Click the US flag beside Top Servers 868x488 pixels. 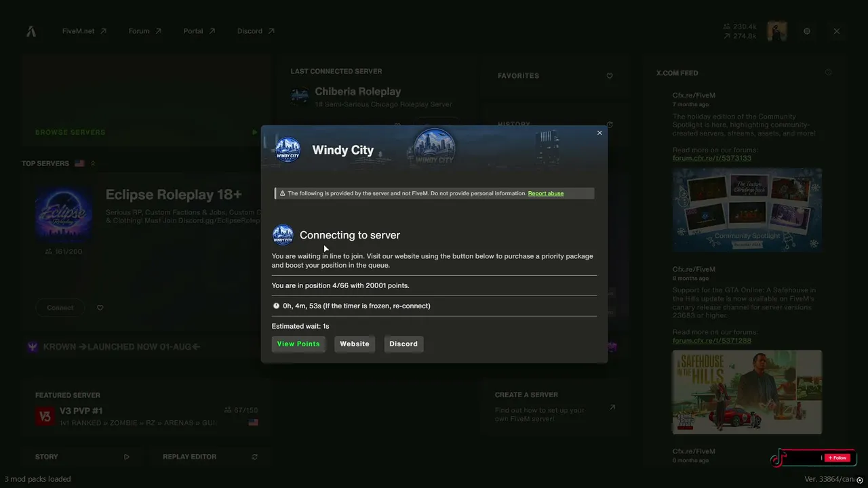79,163
